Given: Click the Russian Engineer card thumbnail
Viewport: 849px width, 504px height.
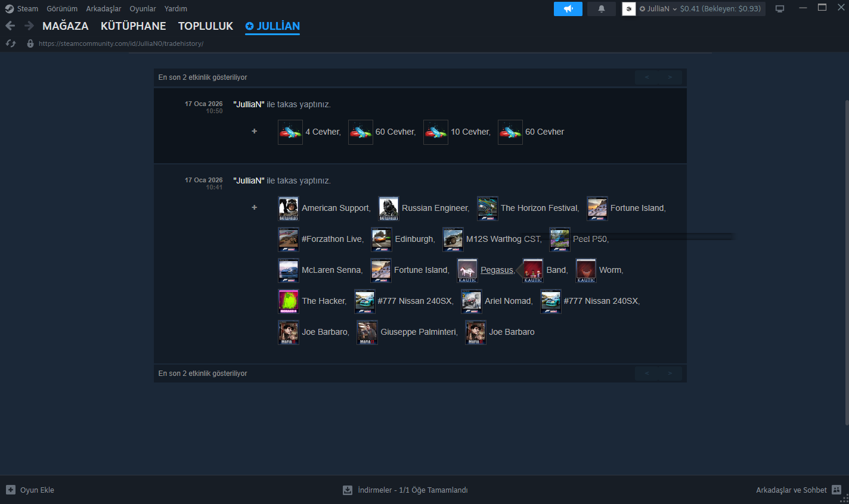Looking at the screenshot, I should pyautogui.click(x=389, y=208).
